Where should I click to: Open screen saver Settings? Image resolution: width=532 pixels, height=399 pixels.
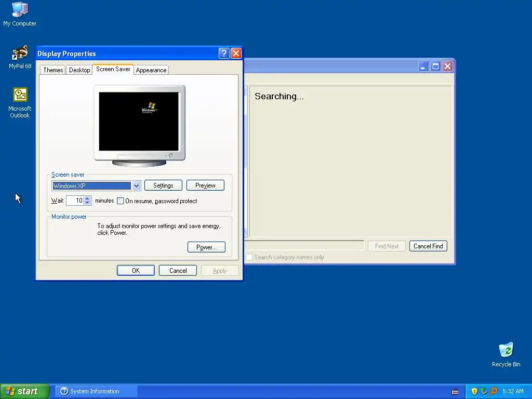tap(163, 185)
